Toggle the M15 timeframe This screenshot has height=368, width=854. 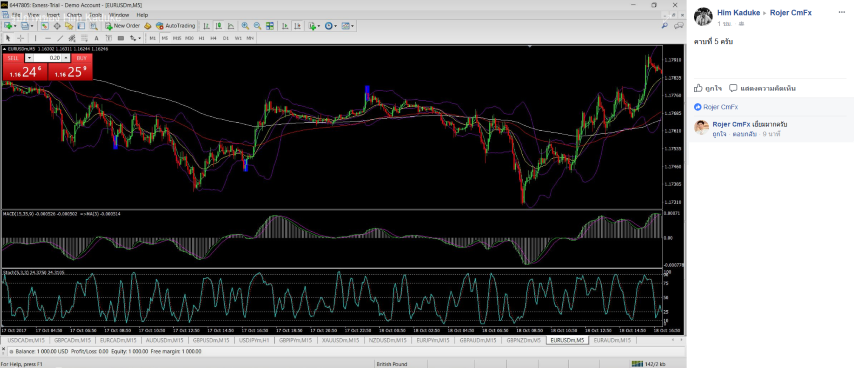(x=176, y=38)
